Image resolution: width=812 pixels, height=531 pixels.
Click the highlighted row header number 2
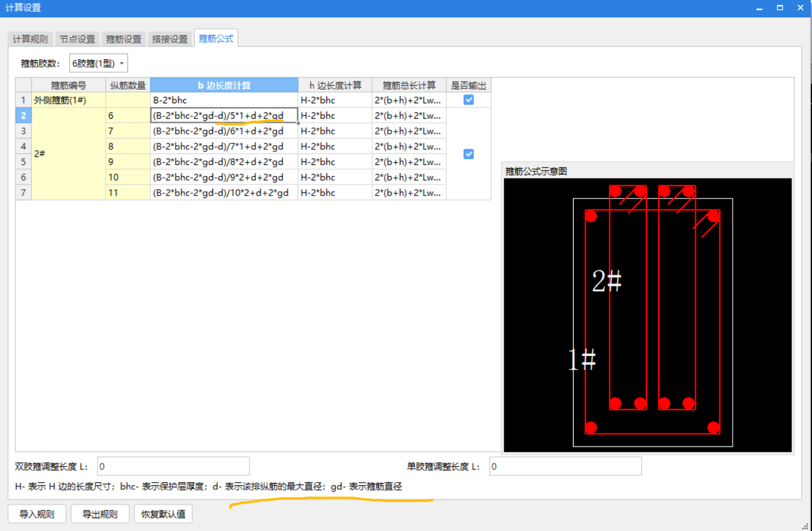23,116
